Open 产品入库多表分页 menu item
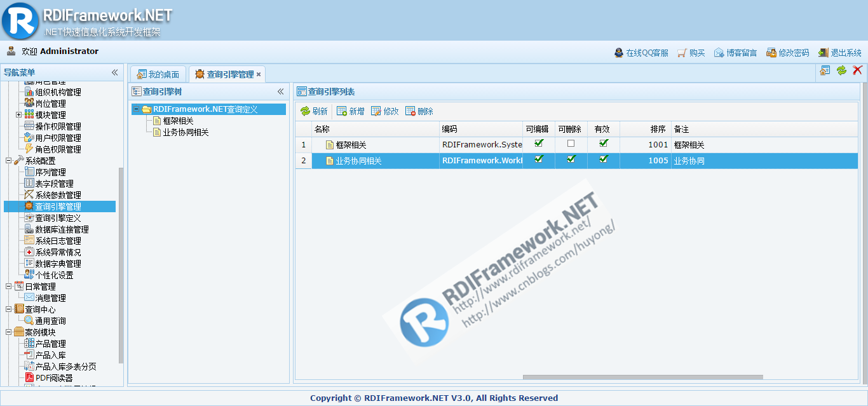Image resolution: width=868 pixels, height=406 pixels. [x=65, y=367]
